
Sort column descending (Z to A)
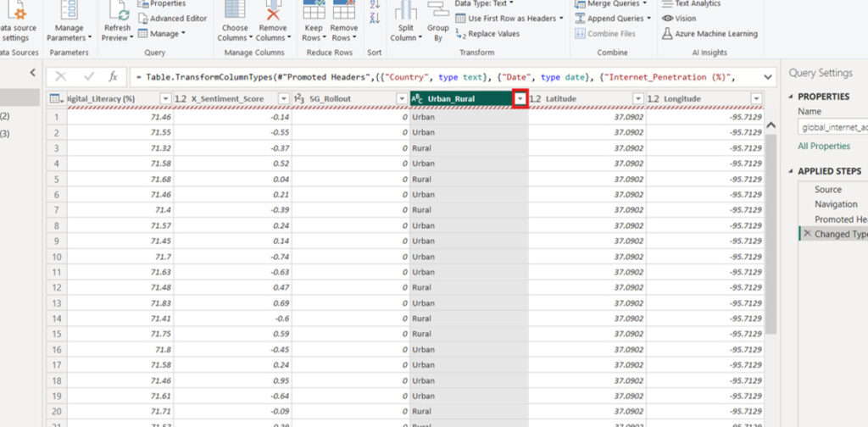(375, 19)
